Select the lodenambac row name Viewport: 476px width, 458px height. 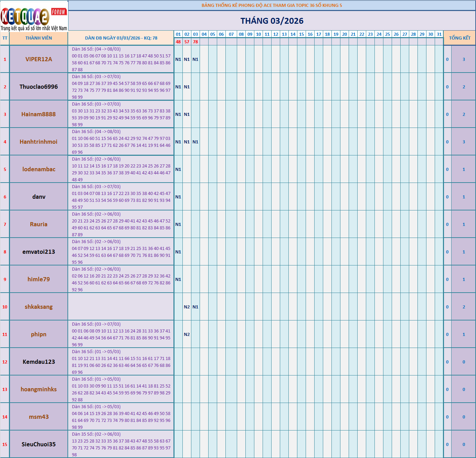pyautogui.click(x=39, y=169)
